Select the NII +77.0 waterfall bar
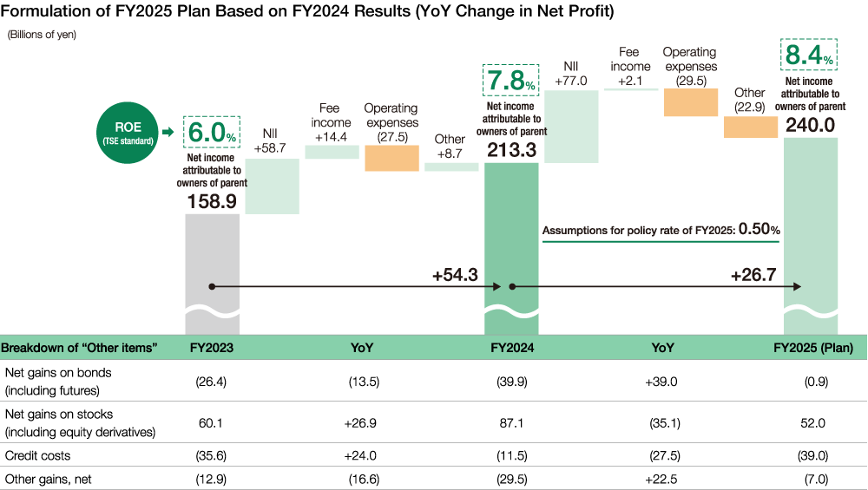This screenshot has height=490, width=868. [571, 126]
